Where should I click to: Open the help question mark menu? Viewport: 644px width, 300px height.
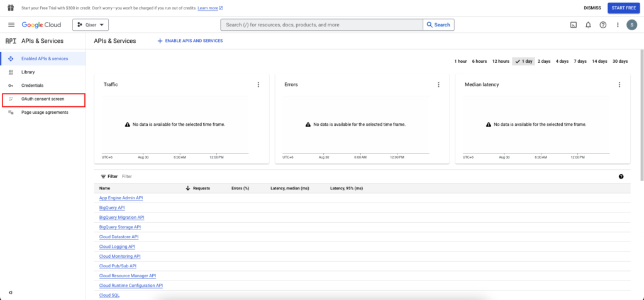tap(603, 25)
